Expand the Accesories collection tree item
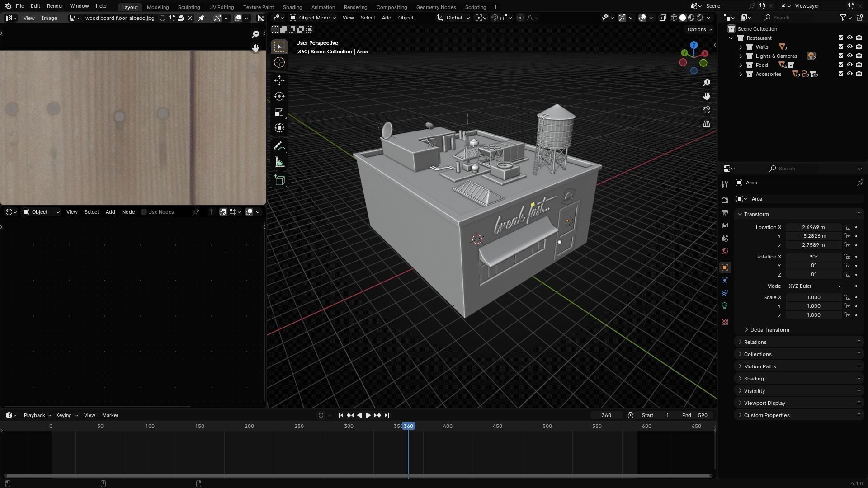The image size is (868, 488). coord(741,74)
